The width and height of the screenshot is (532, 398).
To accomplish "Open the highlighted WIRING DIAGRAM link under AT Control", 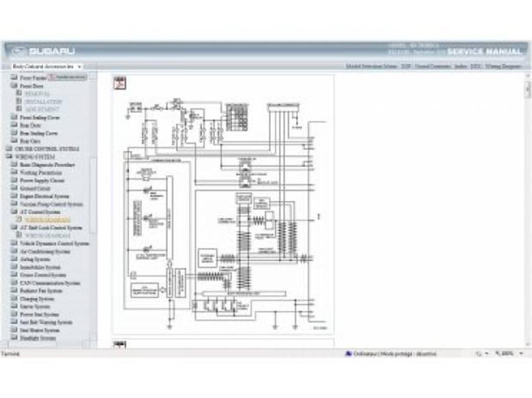I will pyautogui.click(x=47, y=220).
